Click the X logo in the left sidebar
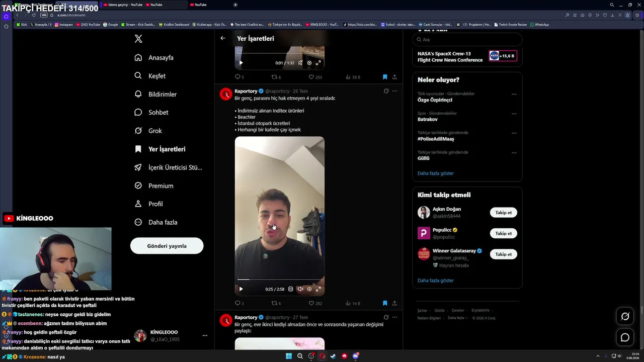The height and width of the screenshot is (362, 644). coord(138,39)
